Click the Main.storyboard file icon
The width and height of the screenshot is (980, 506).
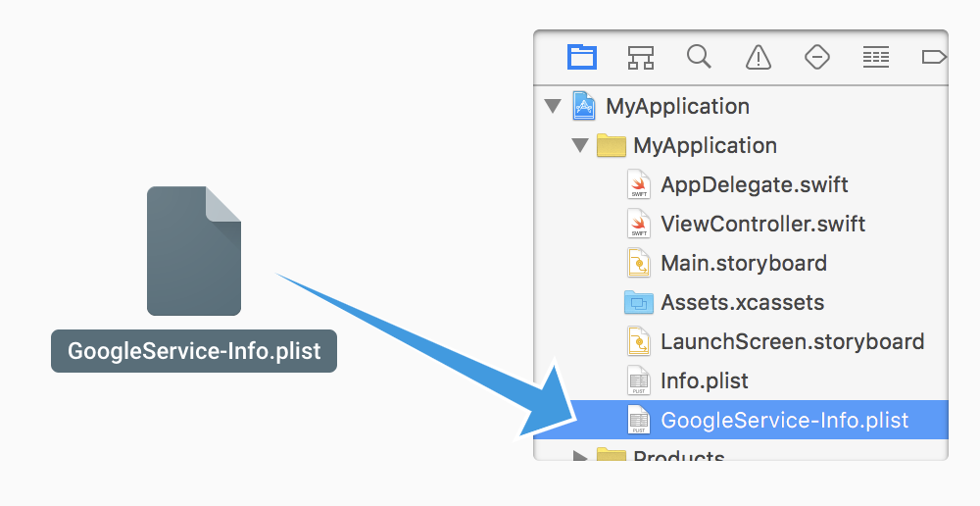[639, 263]
